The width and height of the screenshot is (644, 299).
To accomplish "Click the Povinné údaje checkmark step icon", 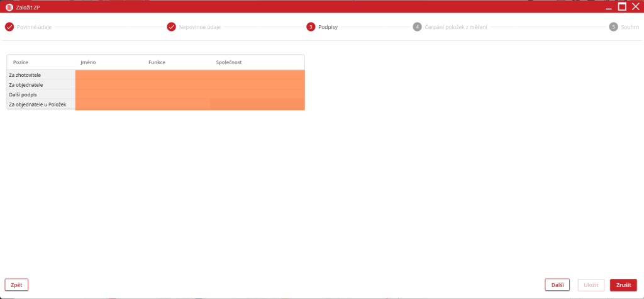I will pos(9,27).
